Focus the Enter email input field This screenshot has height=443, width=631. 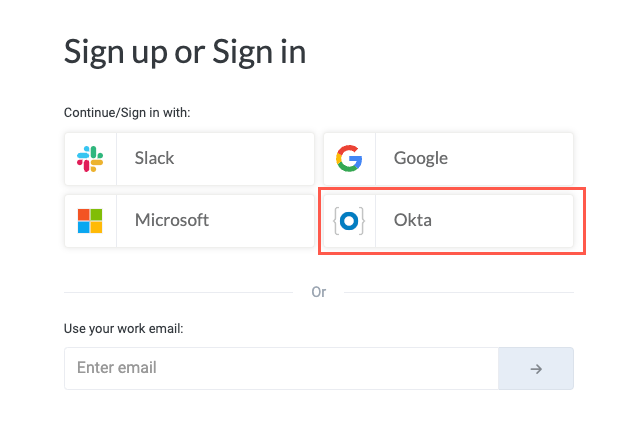tap(281, 368)
